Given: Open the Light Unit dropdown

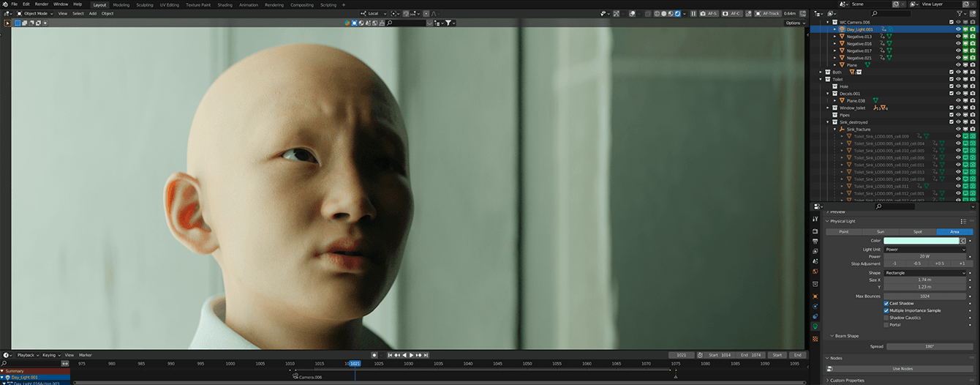Looking at the screenshot, I should [x=925, y=250].
